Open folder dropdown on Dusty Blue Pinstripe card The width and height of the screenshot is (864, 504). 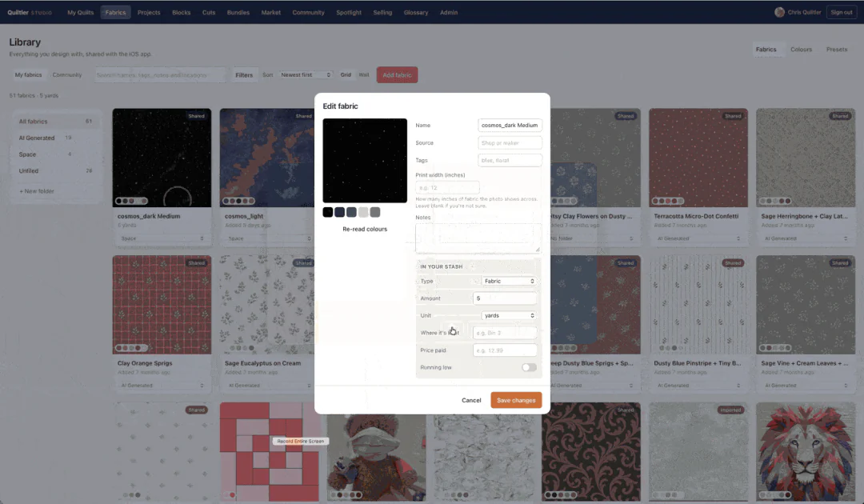click(x=698, y=386)
